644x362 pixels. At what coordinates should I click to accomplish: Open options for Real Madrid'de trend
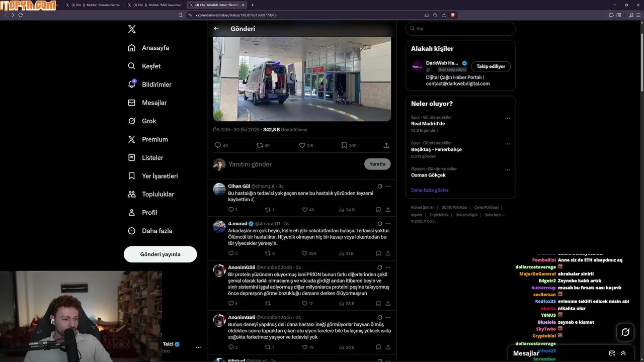point(507,118)
